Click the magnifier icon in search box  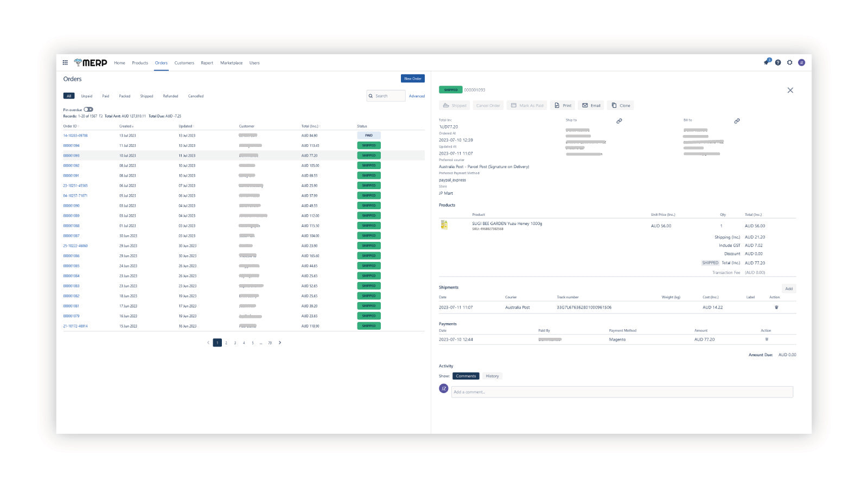coord(371,96)
